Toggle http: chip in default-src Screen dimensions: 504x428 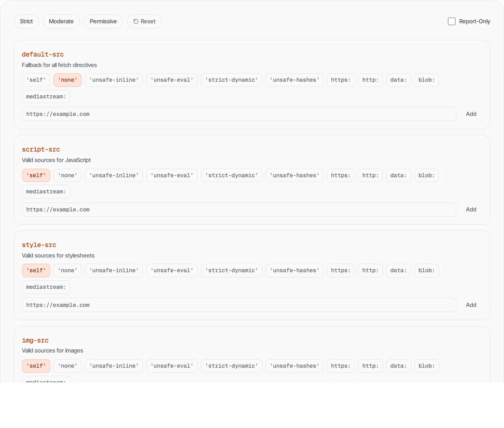pos(371,80)
